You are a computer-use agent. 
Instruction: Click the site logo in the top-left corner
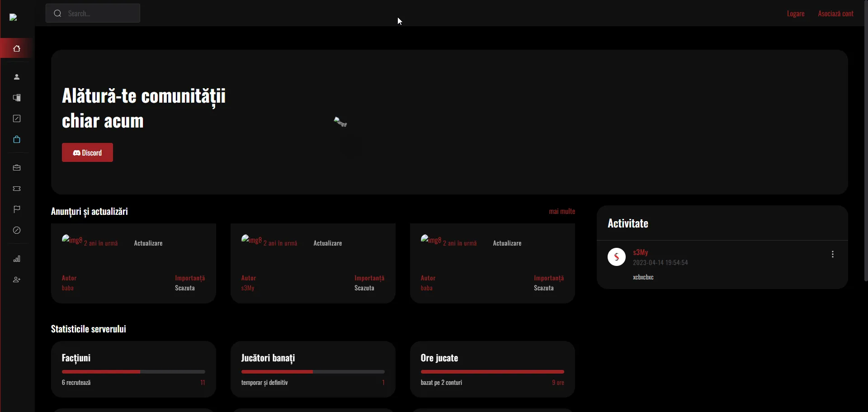[x=14, y=18]
